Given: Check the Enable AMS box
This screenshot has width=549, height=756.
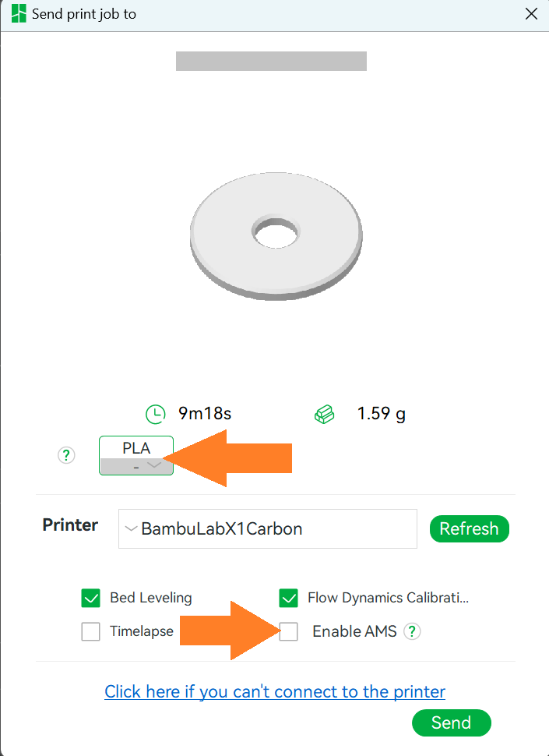Looking at the screenshot, I should pyautogui.click(x=288, y=631).
